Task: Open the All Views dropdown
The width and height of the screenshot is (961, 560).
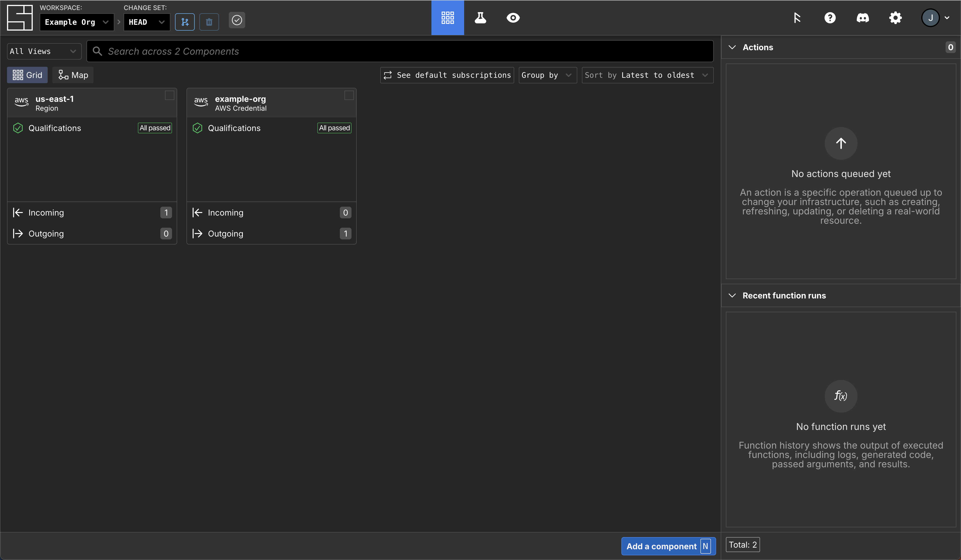Action: click(44, 51)
